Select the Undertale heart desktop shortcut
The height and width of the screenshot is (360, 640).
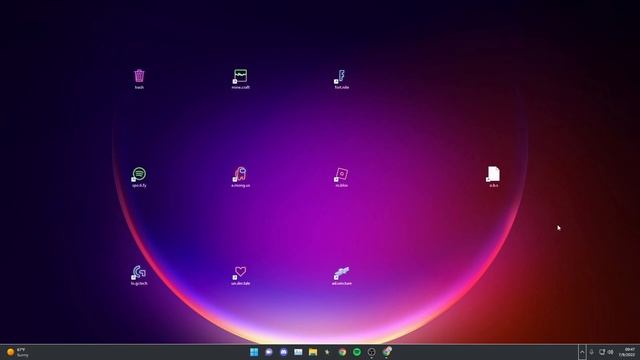click(240, 275)
